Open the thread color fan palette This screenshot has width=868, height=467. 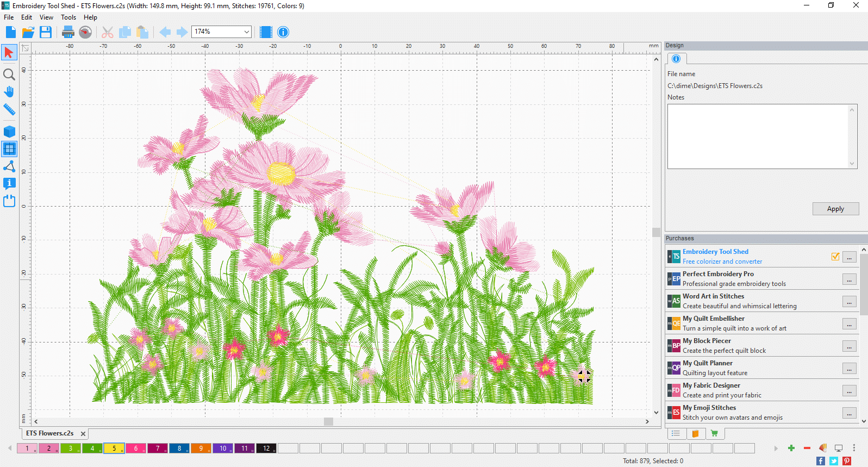823,448
